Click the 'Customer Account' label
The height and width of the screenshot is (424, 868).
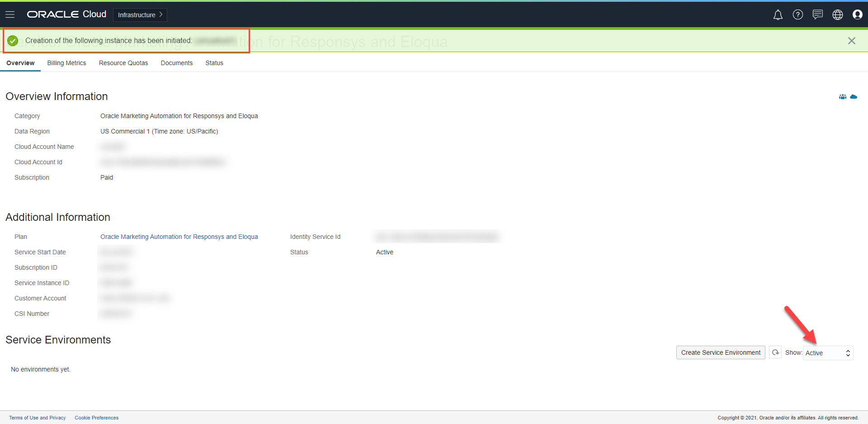tap(40, 298)
